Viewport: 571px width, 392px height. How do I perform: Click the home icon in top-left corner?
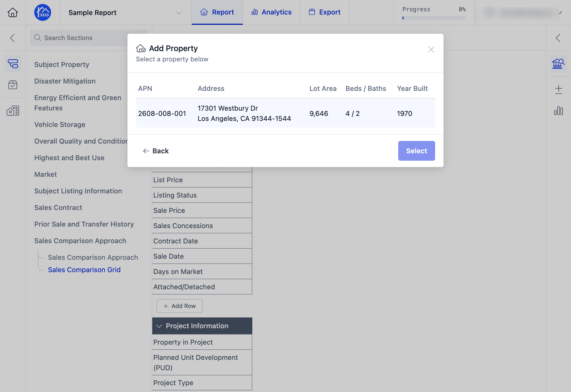13,12
